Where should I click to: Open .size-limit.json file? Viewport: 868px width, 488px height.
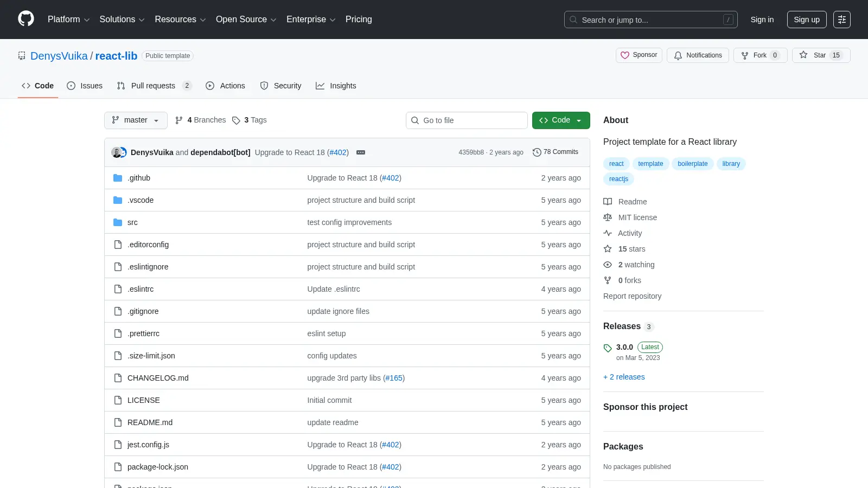click(x=151, y=356)
